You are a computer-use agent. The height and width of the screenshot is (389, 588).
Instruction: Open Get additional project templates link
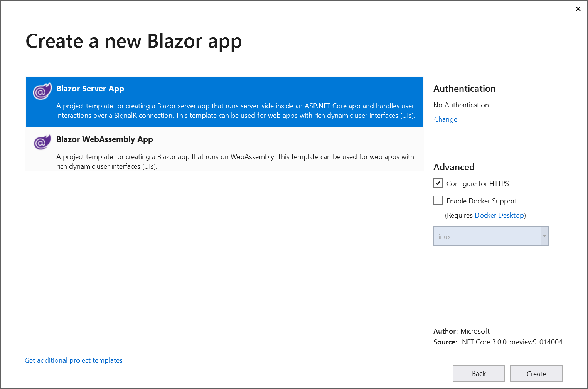click(74, 360)
